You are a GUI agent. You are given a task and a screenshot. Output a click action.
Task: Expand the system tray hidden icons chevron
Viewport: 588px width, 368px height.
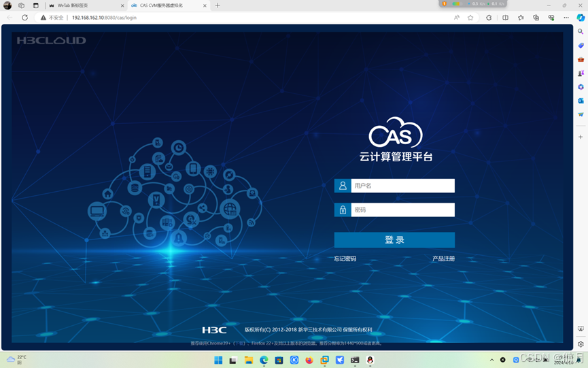coord(491,360)
